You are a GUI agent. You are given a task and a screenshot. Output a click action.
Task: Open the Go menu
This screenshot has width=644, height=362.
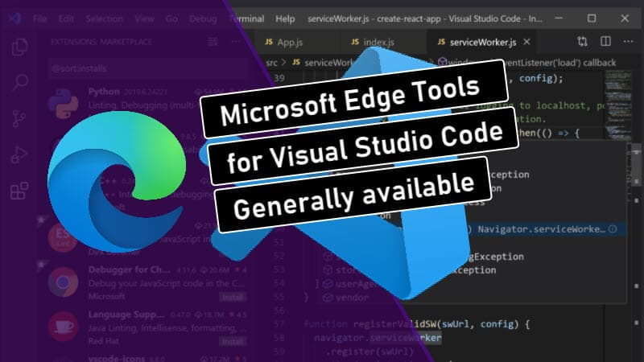pos(171,19)
